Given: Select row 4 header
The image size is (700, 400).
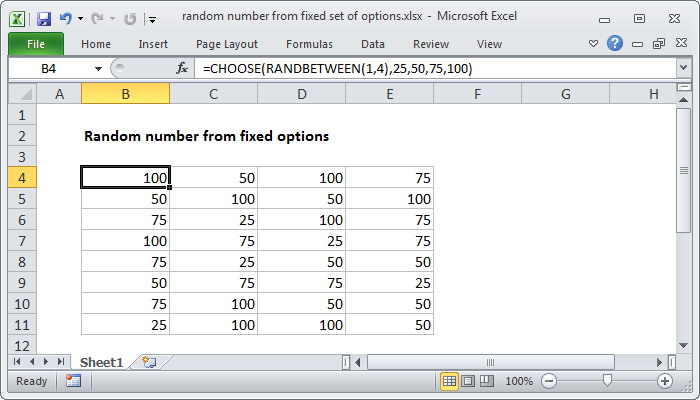Looking at the screenshot, I should point(22,178).
